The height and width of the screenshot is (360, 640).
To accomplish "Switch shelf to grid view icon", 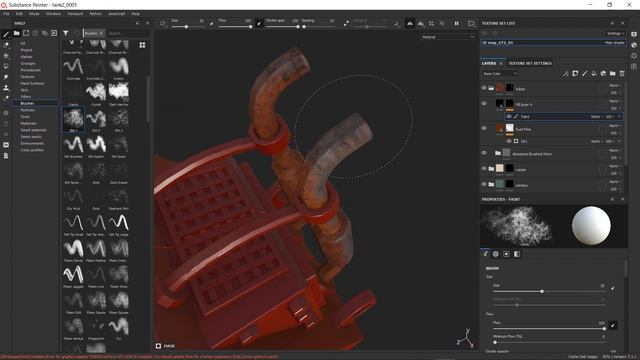I will point(142,45).
